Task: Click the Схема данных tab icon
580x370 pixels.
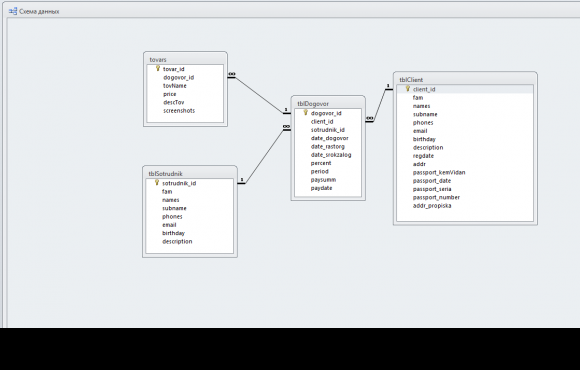Action: [13, 11]
